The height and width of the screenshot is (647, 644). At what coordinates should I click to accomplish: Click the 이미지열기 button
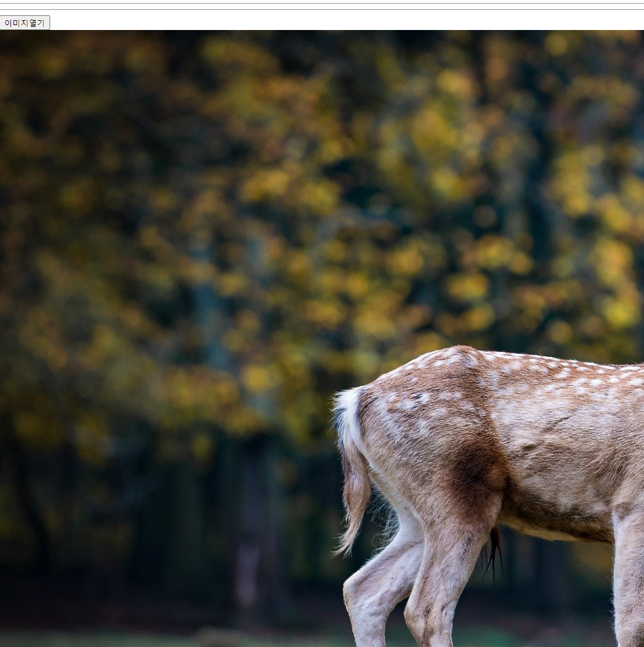(x=24, y=23)
